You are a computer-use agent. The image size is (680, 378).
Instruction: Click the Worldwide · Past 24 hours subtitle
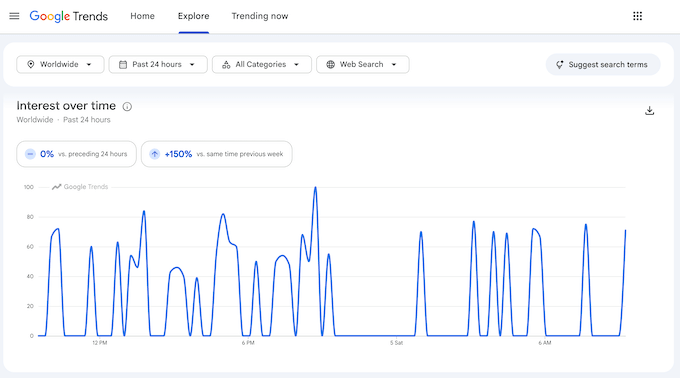(x=63, y=120)
